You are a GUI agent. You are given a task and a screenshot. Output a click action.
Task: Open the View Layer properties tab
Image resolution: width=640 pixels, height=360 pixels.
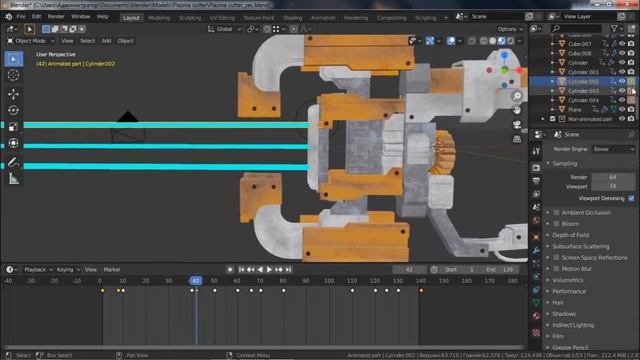(536, 194)
